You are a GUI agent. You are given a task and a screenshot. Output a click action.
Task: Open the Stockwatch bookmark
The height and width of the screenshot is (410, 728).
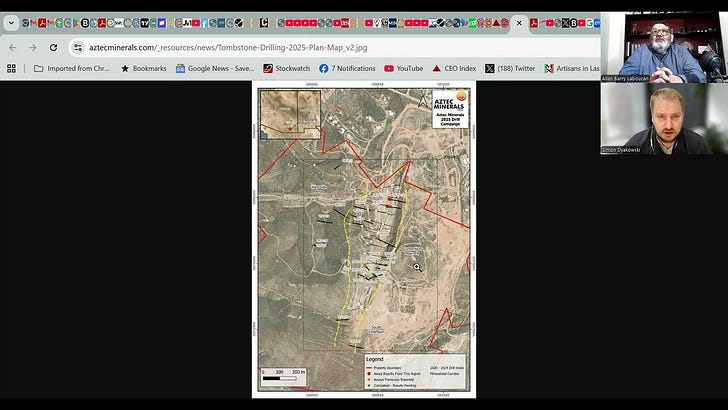click(x=286, y=68)
